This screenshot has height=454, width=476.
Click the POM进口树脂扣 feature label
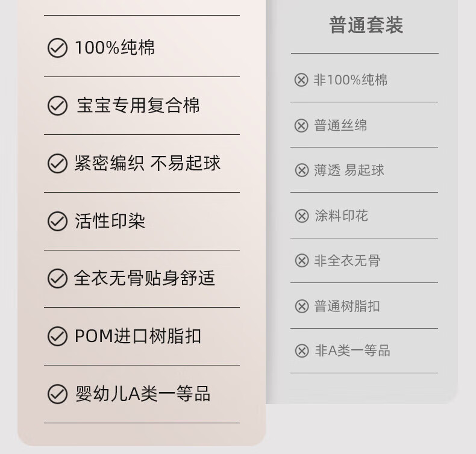click(137, 337)
